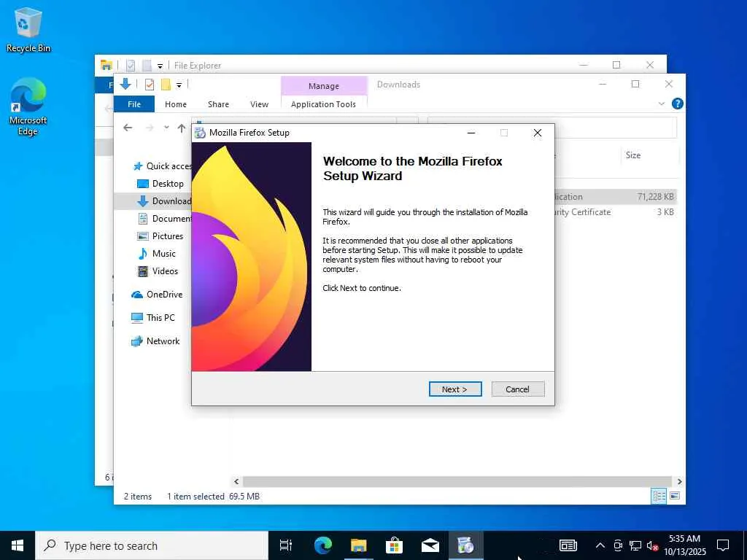Click the OneDrive cloud icon
Viewport: 747px width, 560px height.
click(x=136, y=295)
